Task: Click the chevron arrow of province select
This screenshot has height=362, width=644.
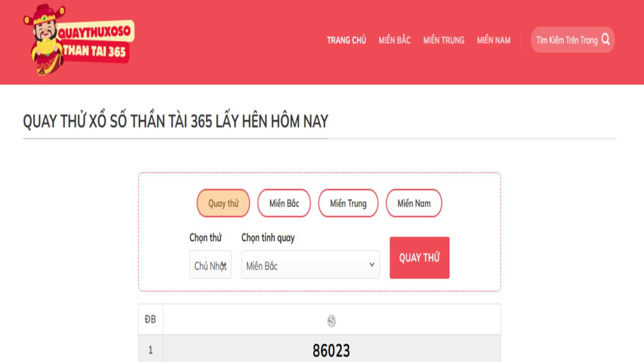Action: (x=372, y=264)
